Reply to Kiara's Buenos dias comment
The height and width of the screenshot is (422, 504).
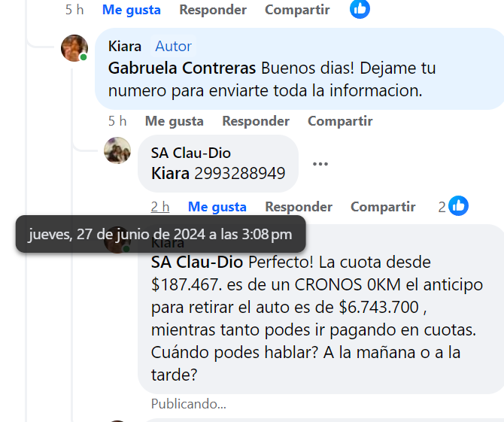click(256, 121)
